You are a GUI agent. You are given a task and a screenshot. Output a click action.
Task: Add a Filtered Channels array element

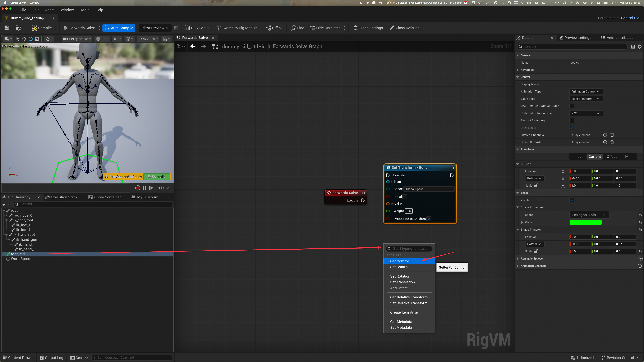pos(605,135)
